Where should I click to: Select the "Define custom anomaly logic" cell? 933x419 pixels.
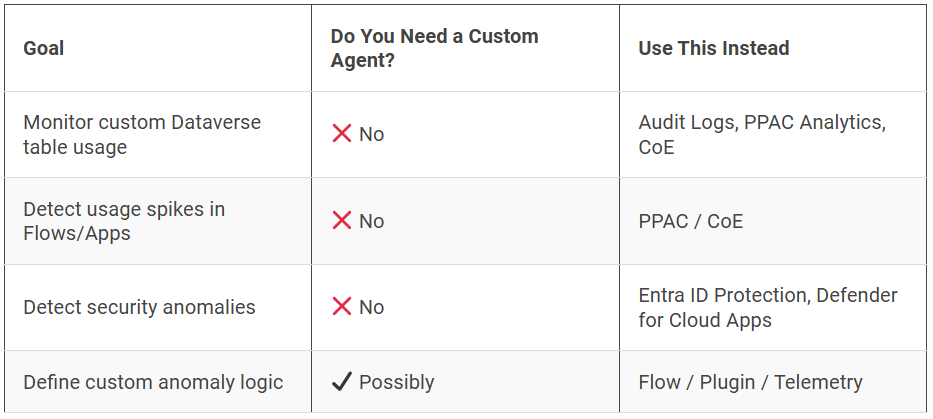click(x=153, y=382)
